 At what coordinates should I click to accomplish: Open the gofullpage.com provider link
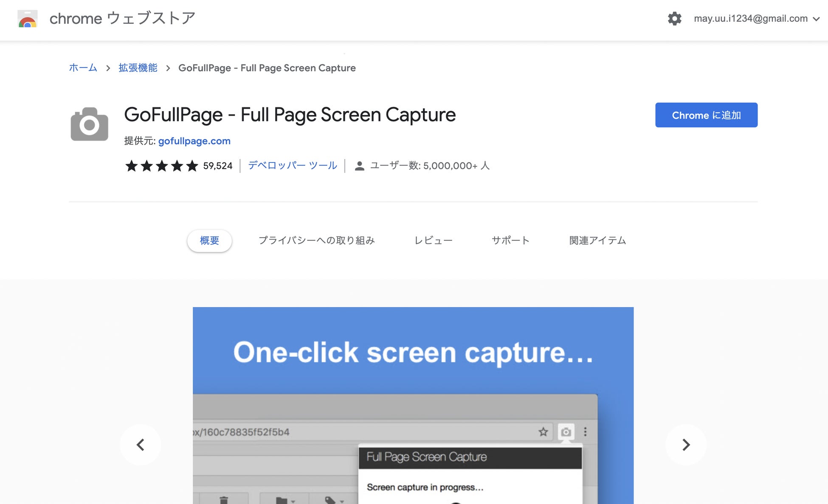point(194,141)
